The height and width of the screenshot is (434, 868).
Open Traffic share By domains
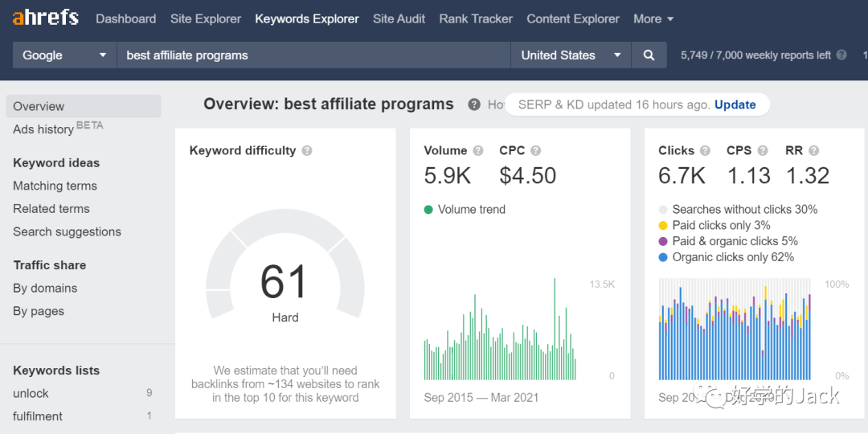(45, 289)
